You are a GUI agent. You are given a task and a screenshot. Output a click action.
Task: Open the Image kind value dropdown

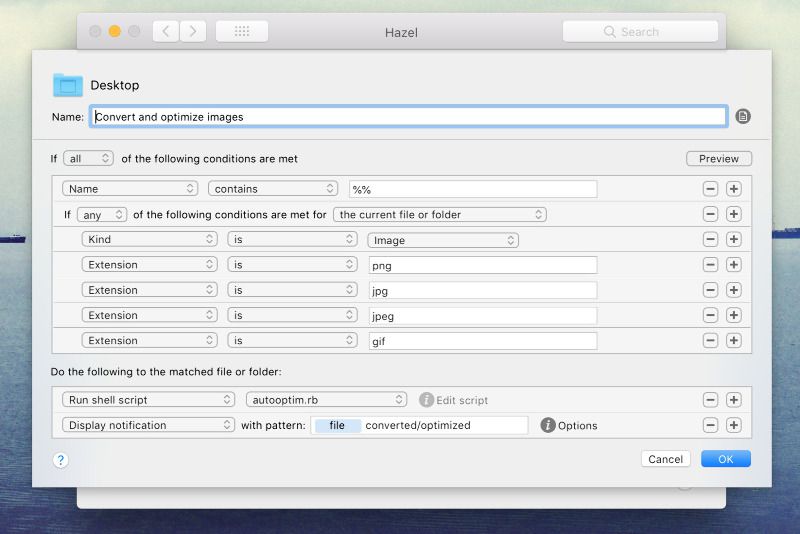coord(442,240)
